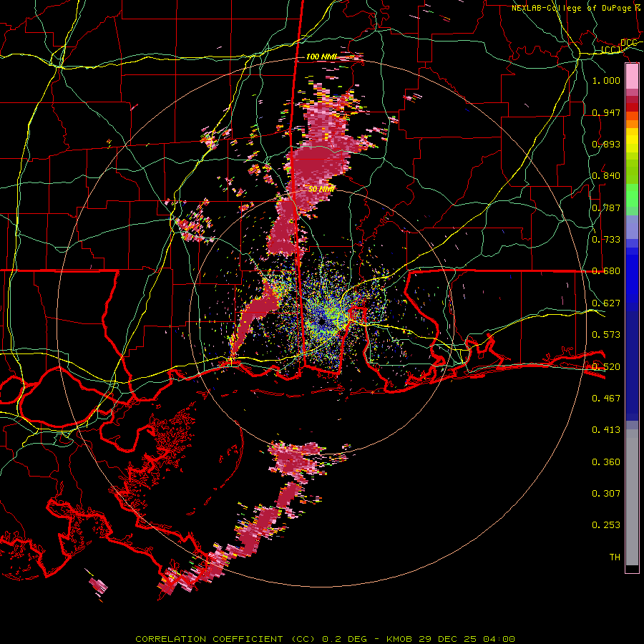Click the 0.627 scale label
644x644 pixels.
pyautogui.click(x=606, y=303)
